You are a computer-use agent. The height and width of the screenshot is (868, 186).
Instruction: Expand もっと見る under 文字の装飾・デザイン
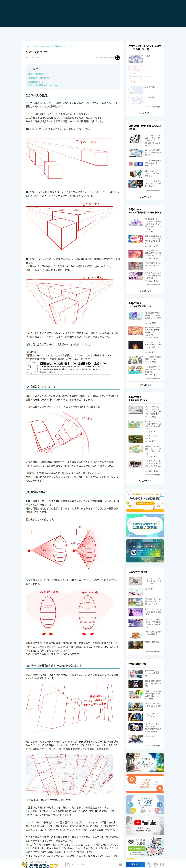145,481
